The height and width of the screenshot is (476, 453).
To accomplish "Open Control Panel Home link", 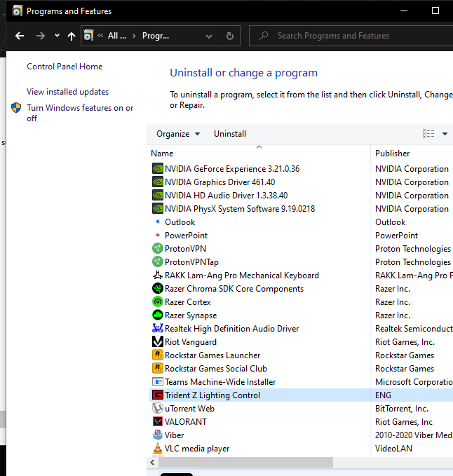I will point(65,67).
